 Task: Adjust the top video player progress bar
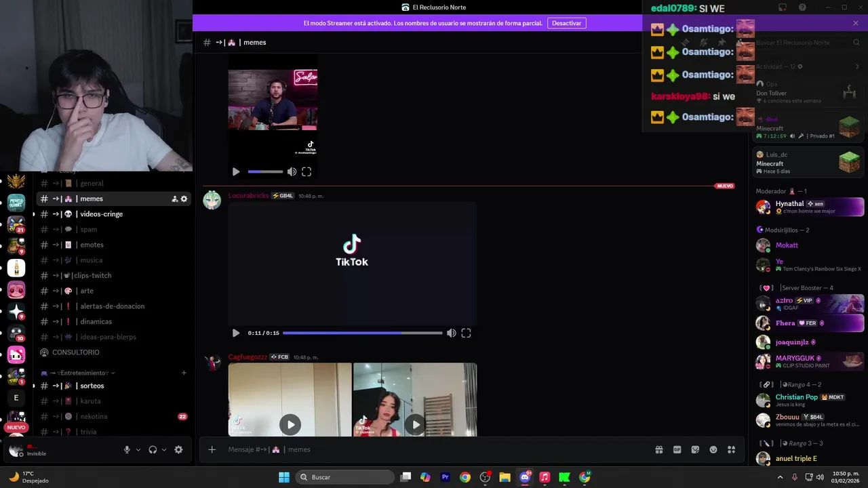(x=265, y=171)
